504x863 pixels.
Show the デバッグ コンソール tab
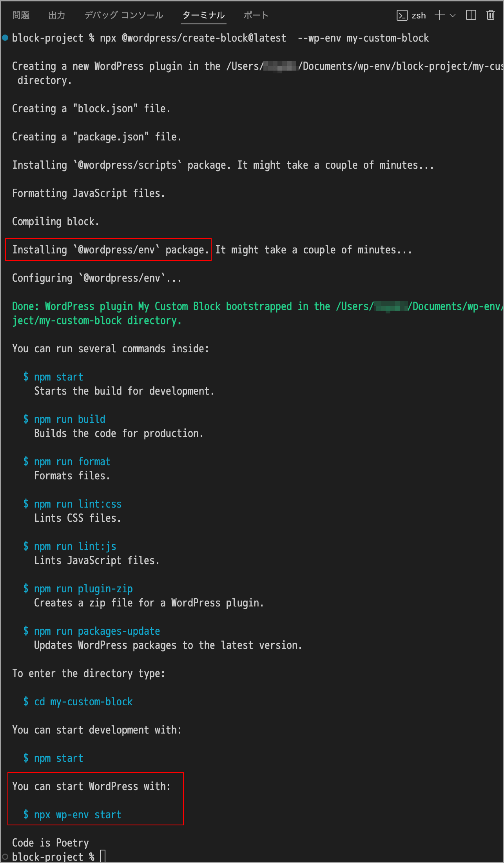[x=124, y=15]
